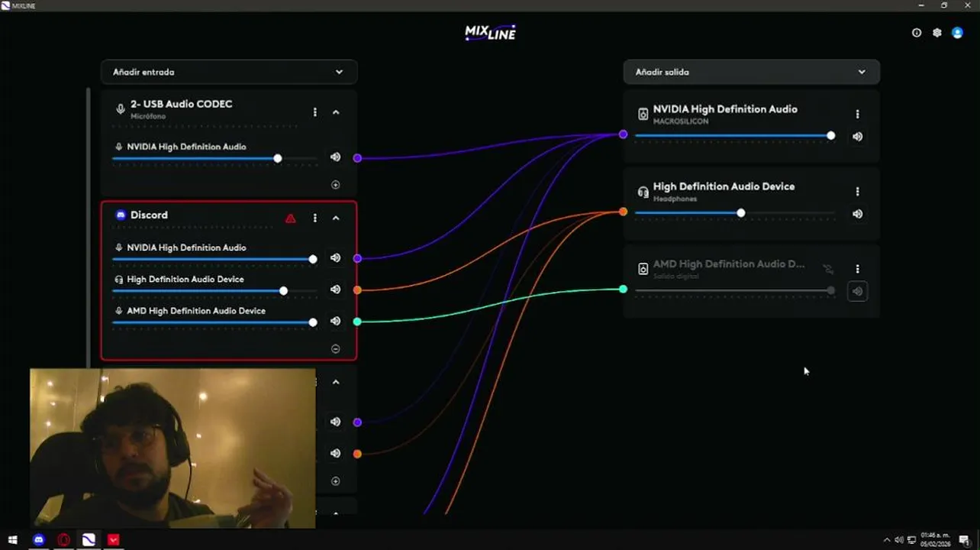Click Discord's green AMD connection node
980x550 pixels.
357,322
